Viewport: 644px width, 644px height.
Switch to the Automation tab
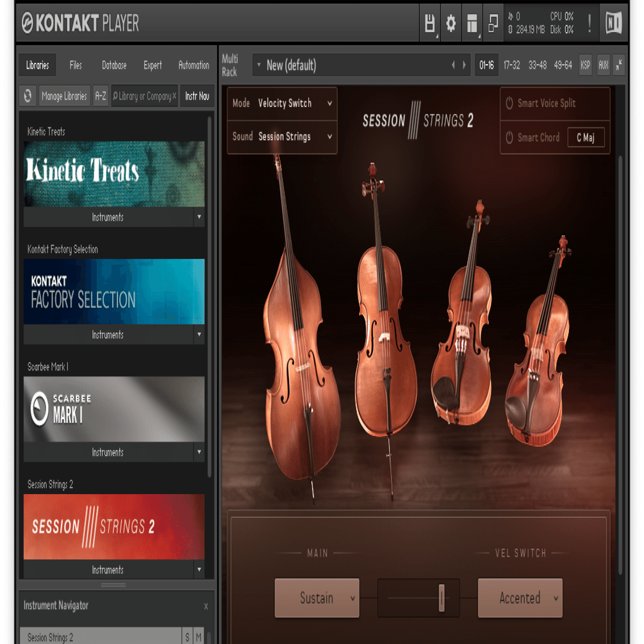coord(194,65)
